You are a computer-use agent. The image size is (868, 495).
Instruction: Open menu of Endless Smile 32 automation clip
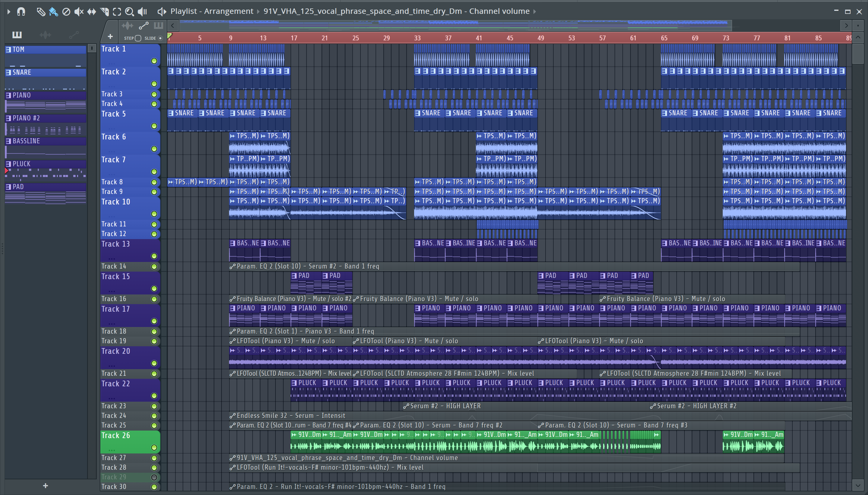[232, 416]
